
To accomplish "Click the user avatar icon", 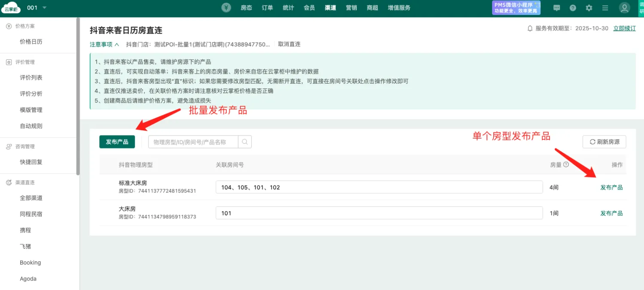I will coord(624,8).
